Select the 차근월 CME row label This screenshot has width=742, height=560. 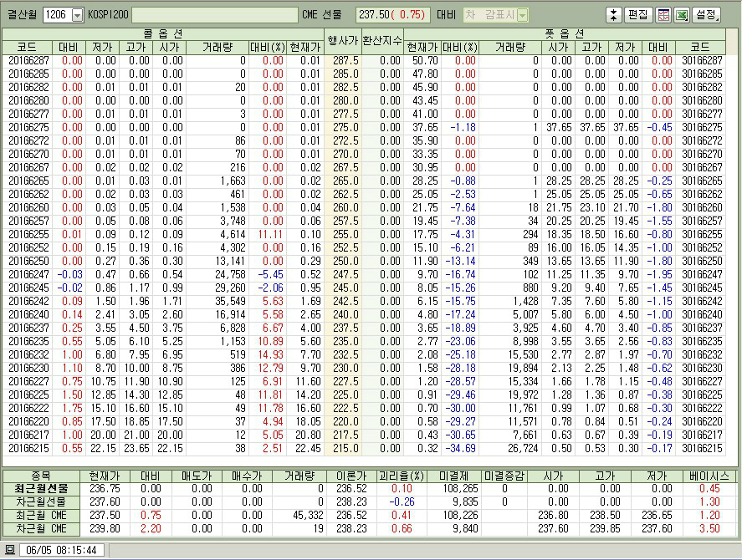pos(40,528)
